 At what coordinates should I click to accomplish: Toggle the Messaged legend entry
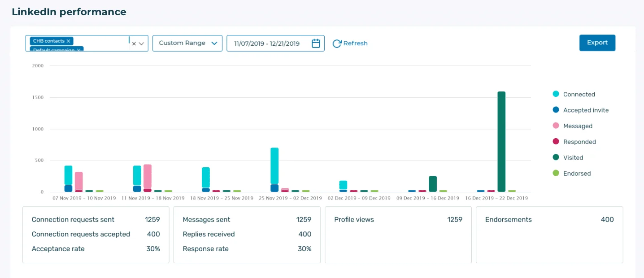pyautogui.click(x=573, y=126)
